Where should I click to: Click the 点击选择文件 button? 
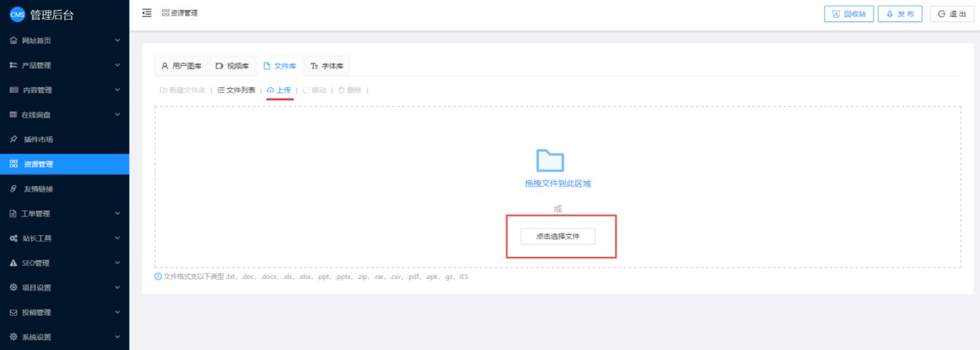click(558, 236)
